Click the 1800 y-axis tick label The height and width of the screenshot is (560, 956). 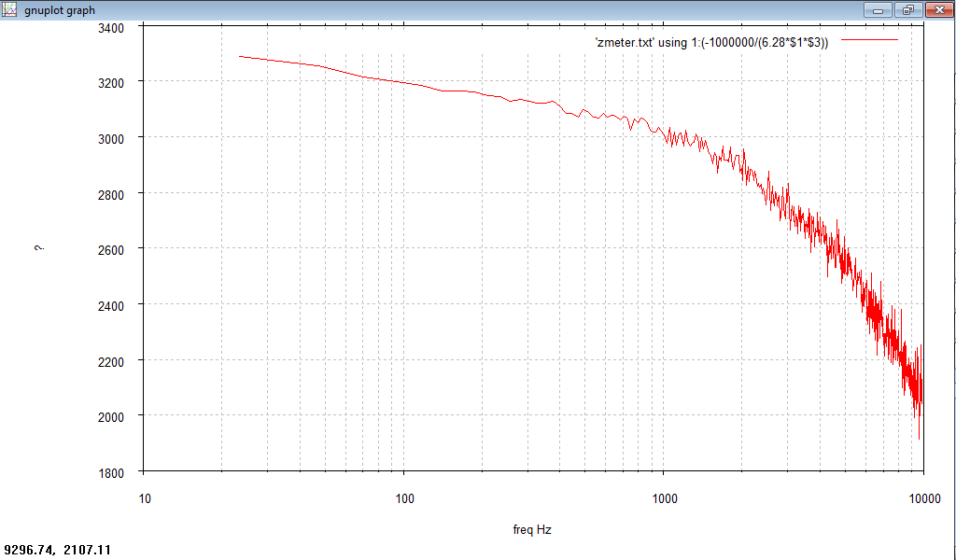coord(111,473)
